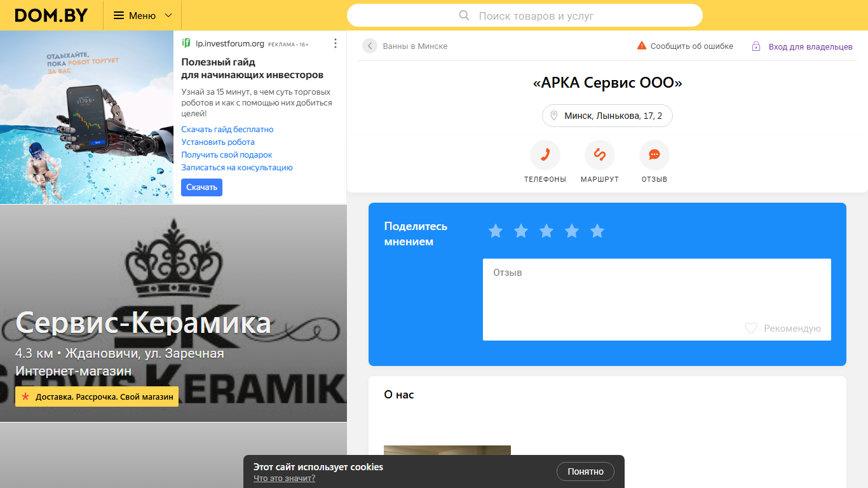Click the map pin address icon
This screenshot has height=488, width=868.
[x=554, y=116]
